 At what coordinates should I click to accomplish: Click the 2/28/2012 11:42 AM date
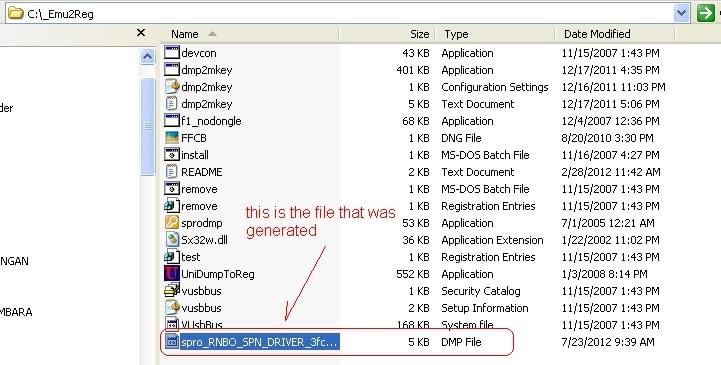click(x=611, y=172)
